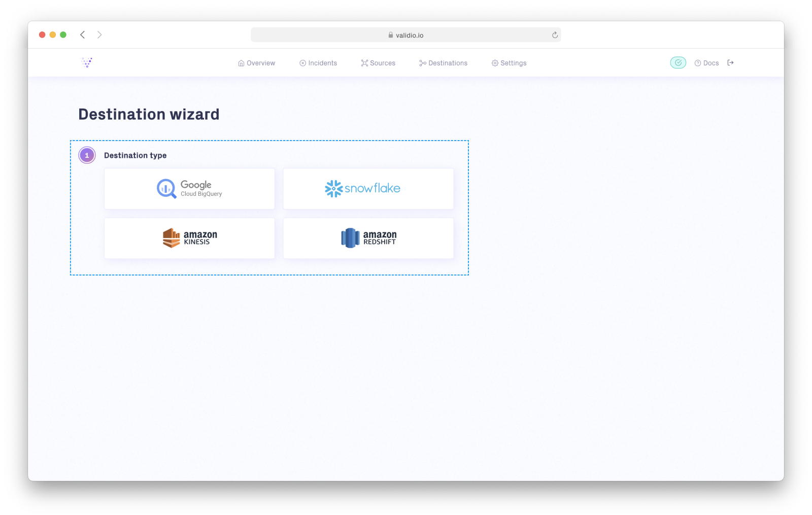Image resolution: width=812 pixels, height=515 pixels.
Task: Click the Destination wizard heading
Action: (x=149, y=114)
